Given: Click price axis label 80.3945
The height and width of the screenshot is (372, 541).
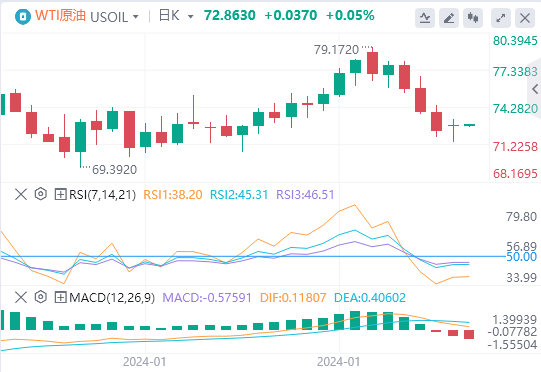Looking at the screenshot, I should click(515, 41).
